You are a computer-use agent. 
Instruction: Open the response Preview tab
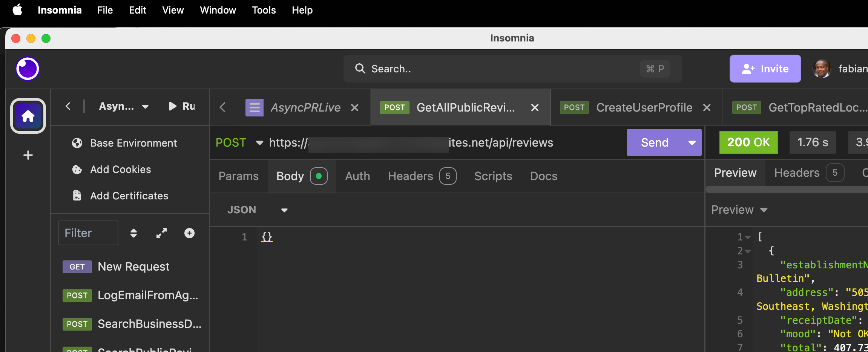coord(735,173)
